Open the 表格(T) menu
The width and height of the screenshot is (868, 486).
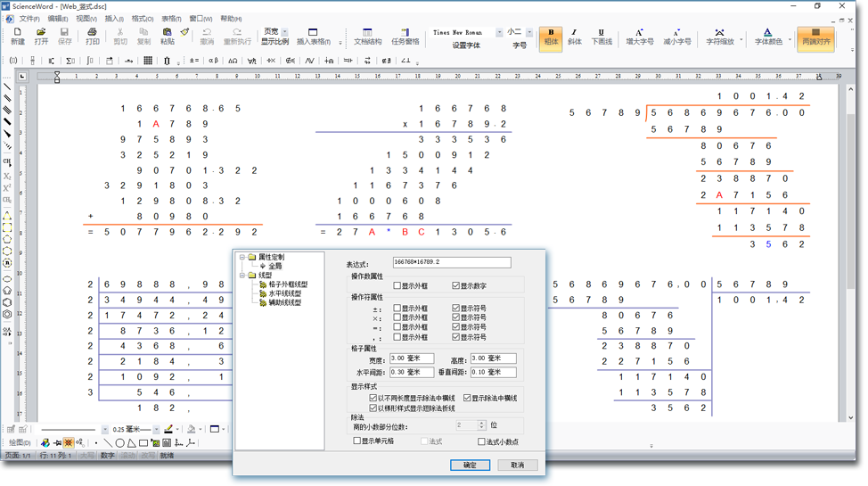[x=171, y=19]
